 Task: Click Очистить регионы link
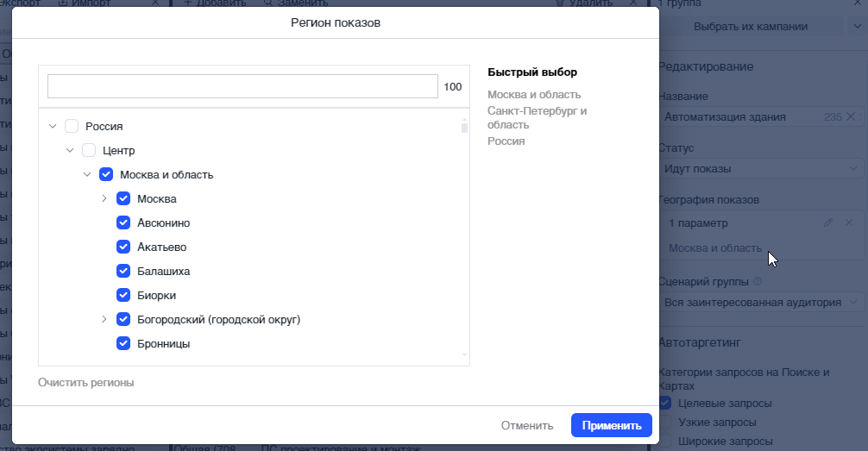pos(86,382)
